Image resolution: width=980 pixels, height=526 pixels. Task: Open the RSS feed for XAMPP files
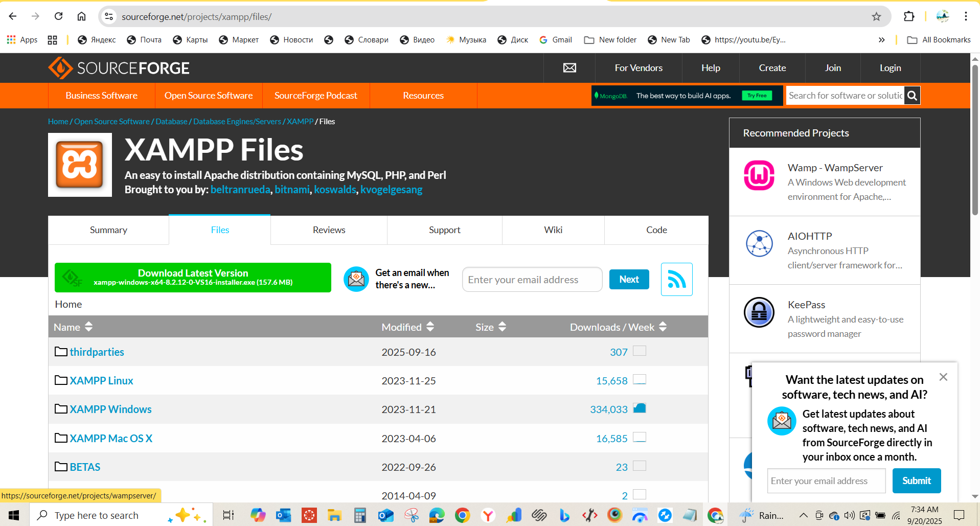(676, 279)
